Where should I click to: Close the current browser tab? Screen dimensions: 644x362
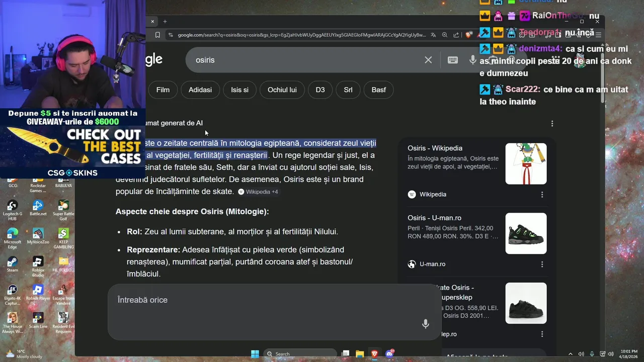tap(152, 21)
